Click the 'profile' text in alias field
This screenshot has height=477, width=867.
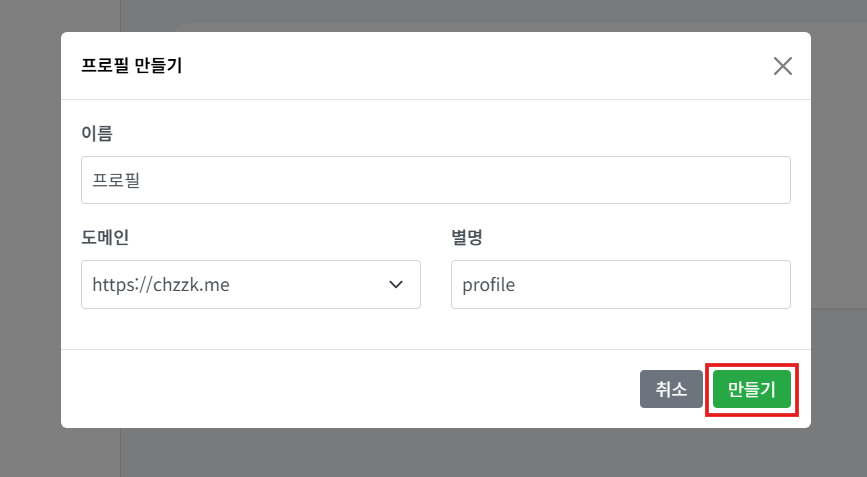(488, 285)
